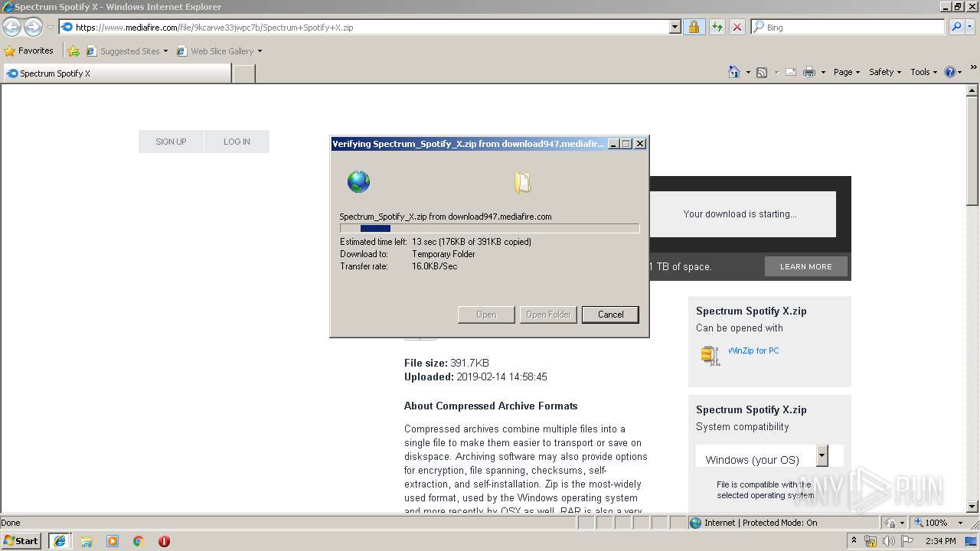Click the red taskbar stop-sign icon
Screen dimensions: 980x551
pyautogui.click(x=164, y=540)
